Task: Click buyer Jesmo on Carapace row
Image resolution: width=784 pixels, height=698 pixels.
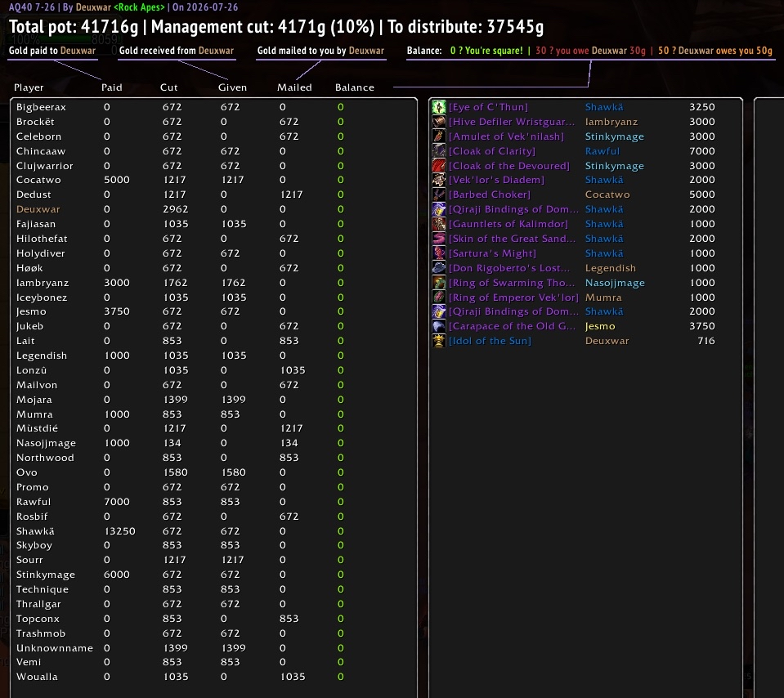Action: tap(600, 326)
